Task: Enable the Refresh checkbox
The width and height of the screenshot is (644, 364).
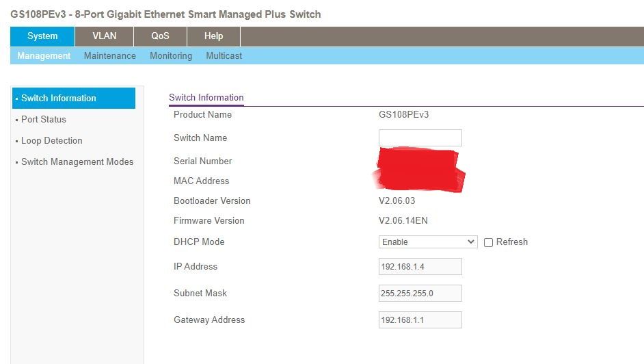Action: click(488, 242)
